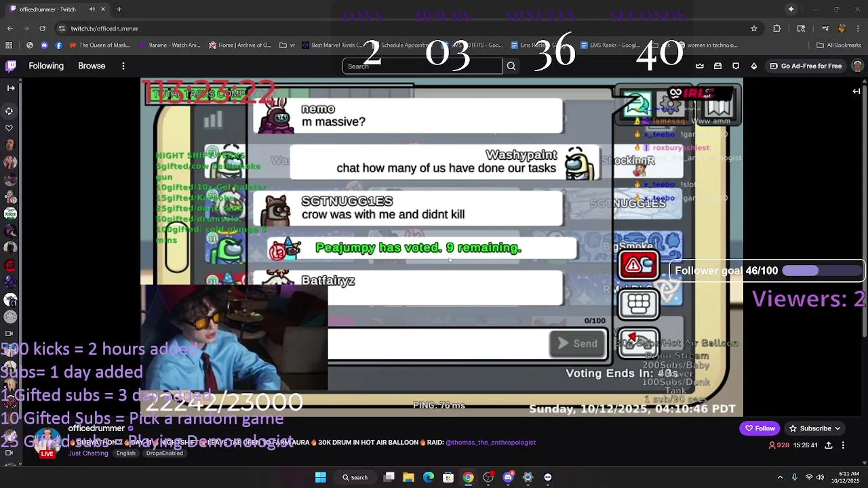The width and height of the screenshot is (868, 488).
Task: Open Microsoft Edge from taskbar
Action: [429, 477]
